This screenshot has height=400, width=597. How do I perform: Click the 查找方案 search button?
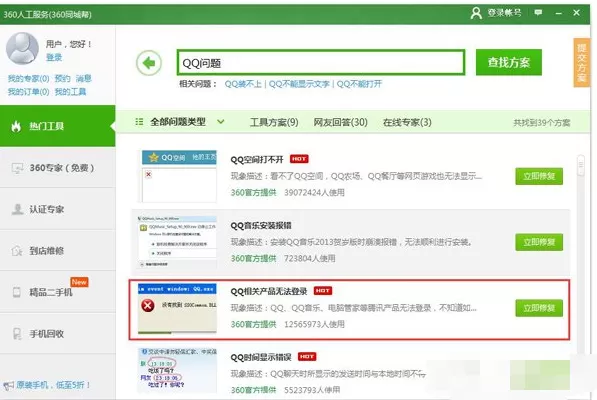509,62
